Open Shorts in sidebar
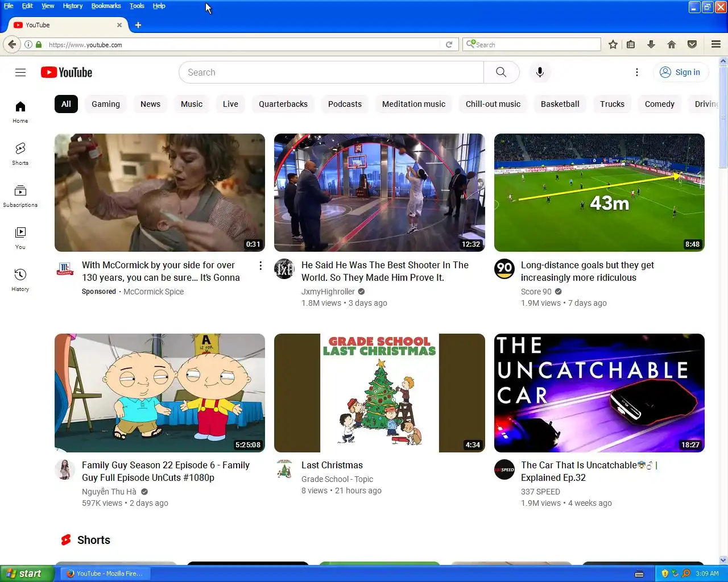728x582 pixels. click(x=20, y=153)
